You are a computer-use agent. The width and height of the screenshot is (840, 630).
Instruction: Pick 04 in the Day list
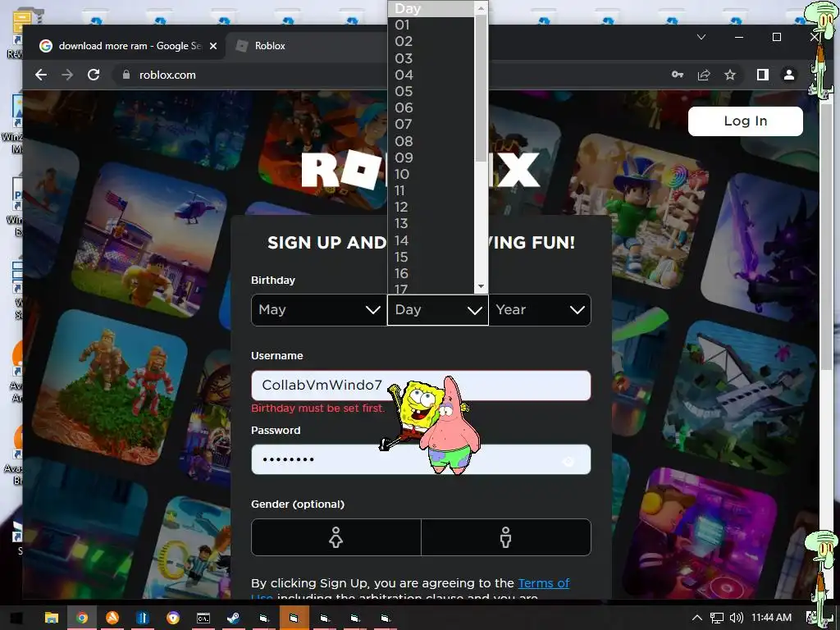click(431, 75)
